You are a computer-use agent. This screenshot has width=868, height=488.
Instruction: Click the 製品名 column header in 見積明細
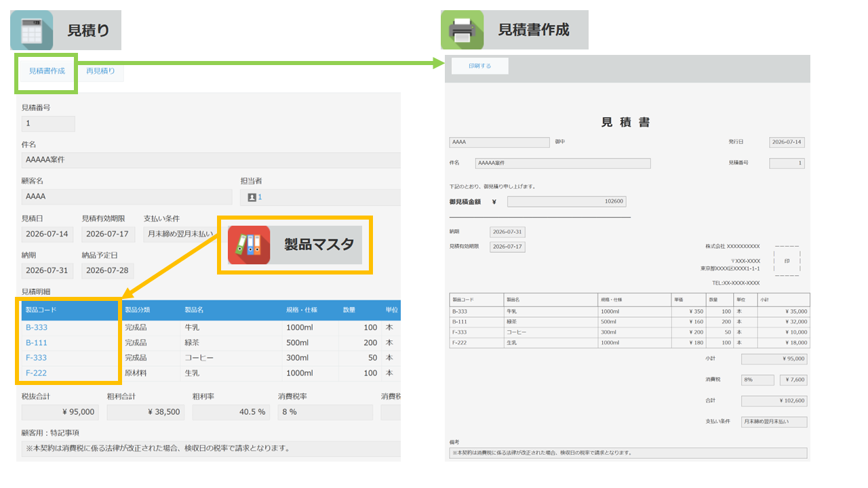[231, 310]
